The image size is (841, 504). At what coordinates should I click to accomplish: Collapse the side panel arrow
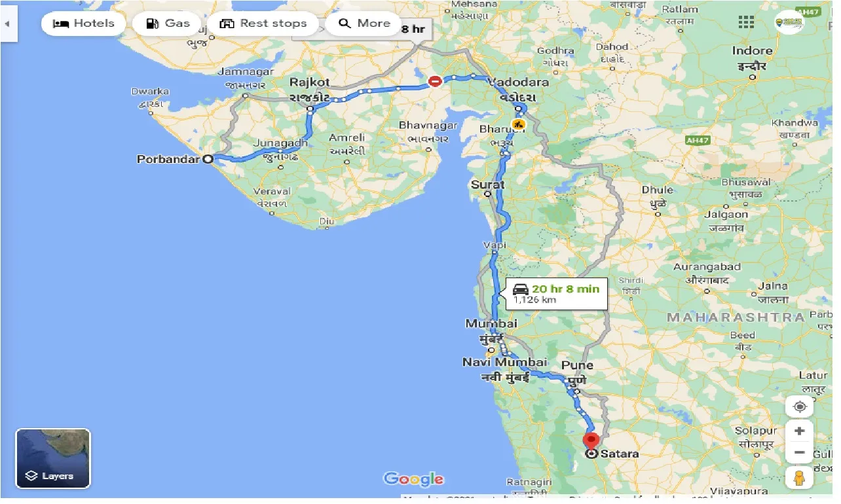pos(8,24)
